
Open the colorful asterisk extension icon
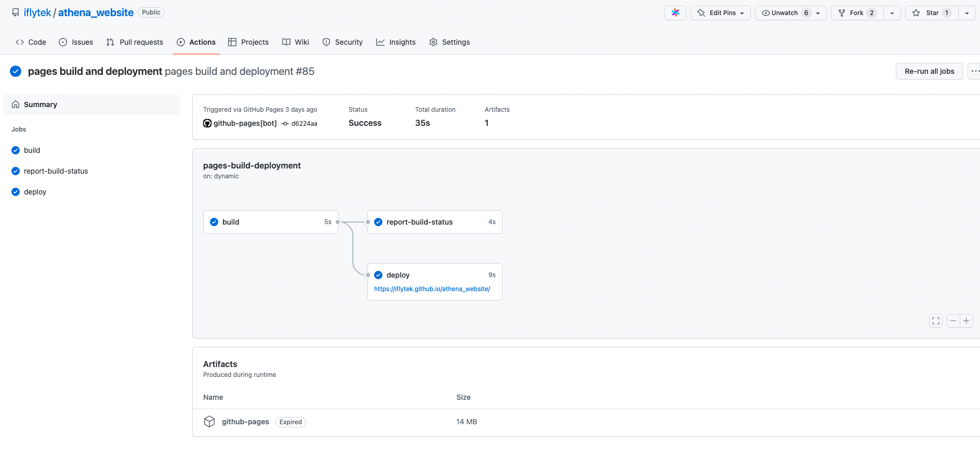click(676, 13)
